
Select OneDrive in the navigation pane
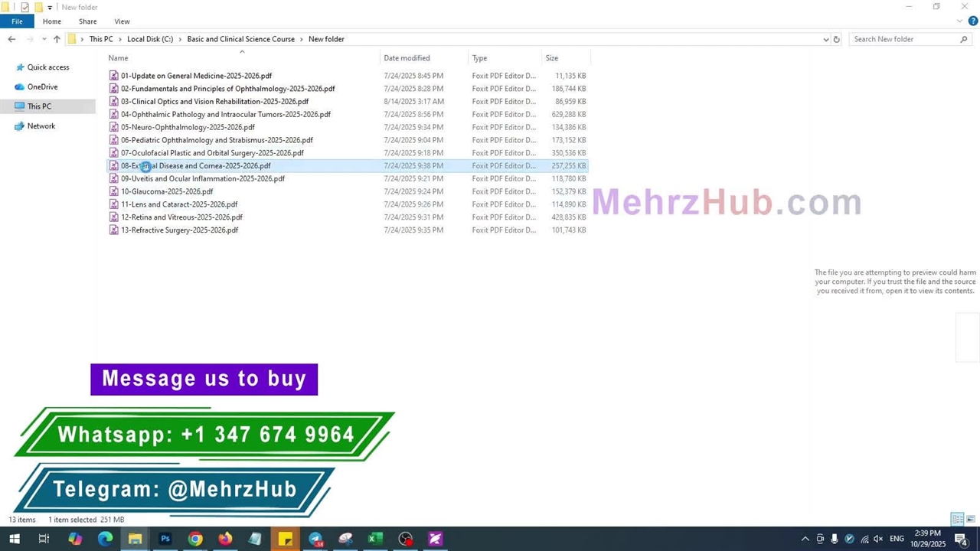click(x=42, y=86)
